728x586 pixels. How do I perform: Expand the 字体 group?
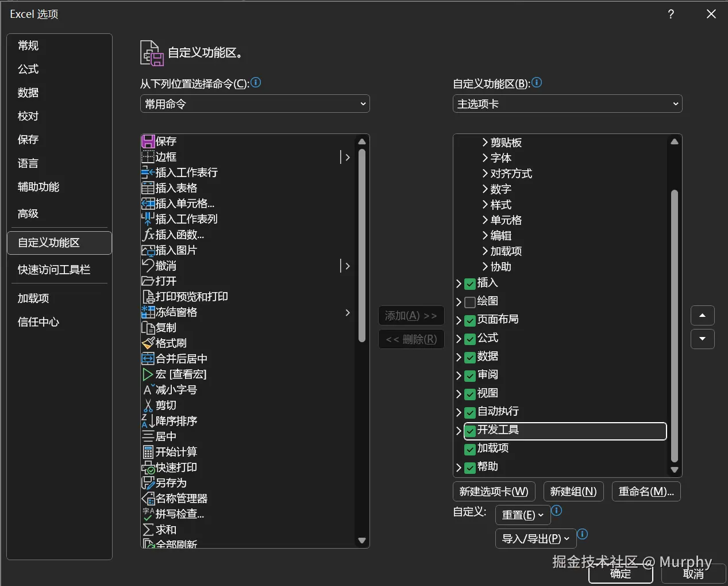tap(485, 158)
